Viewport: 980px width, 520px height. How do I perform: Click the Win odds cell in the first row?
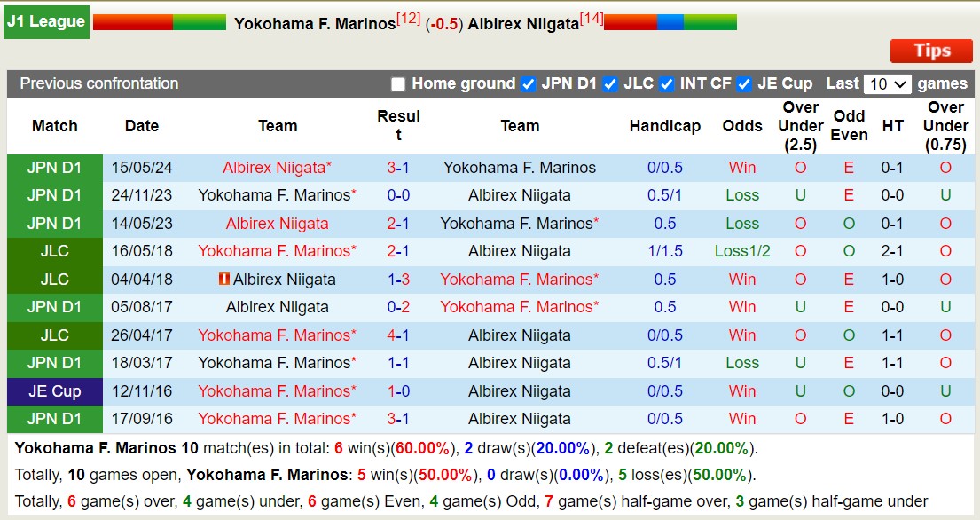point(742,167)
